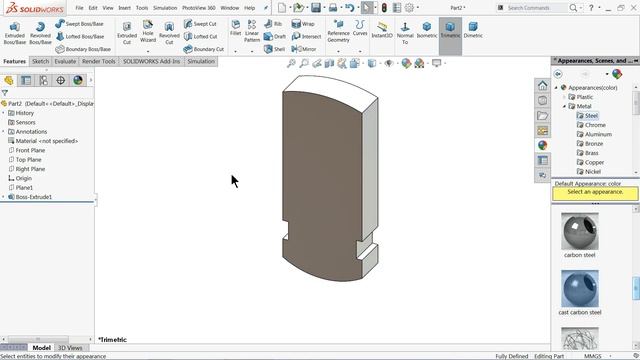640x360 pixels.
Task: Open the Evaluate ribbon tab
Action: point(65,61)
